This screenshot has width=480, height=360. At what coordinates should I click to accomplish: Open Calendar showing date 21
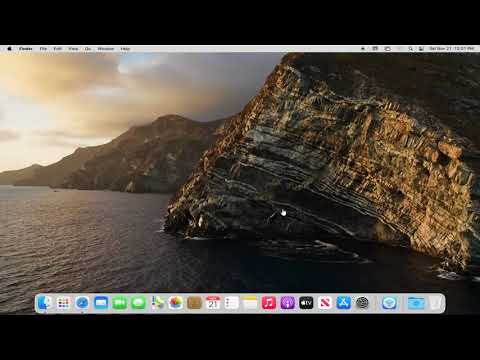213,303
